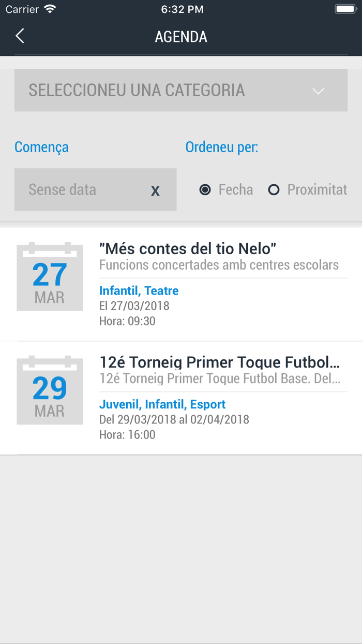
Task: Open the Comença filter section
Action: coord(41,147)
